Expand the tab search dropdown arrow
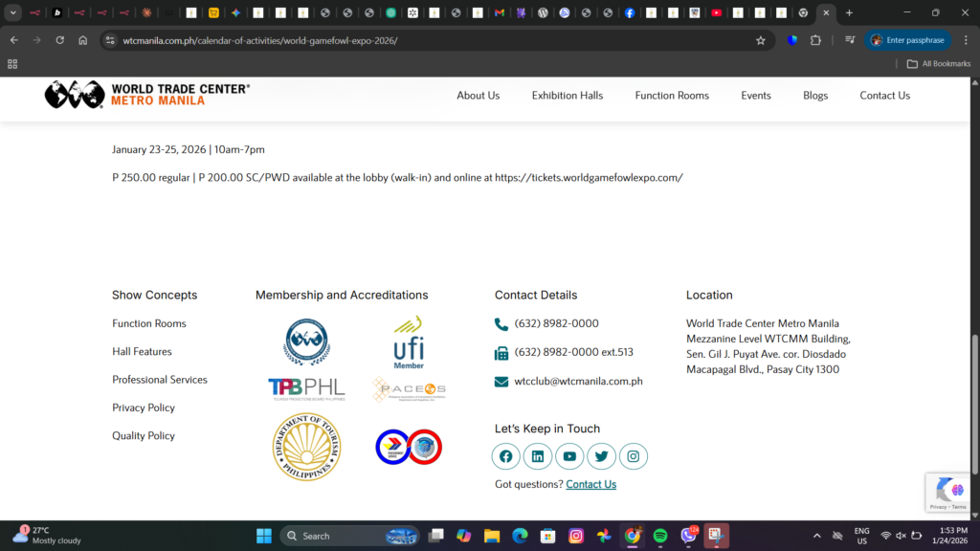 point(13,12)
